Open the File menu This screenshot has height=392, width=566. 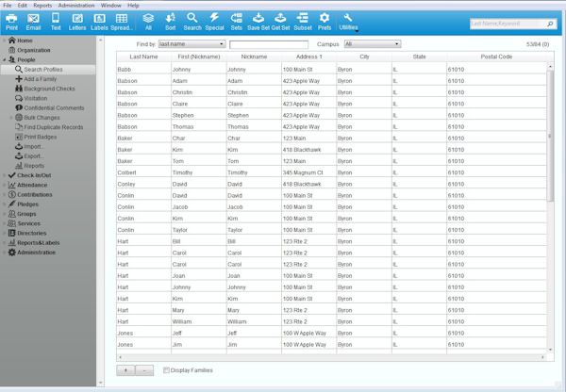pos(8,6)
